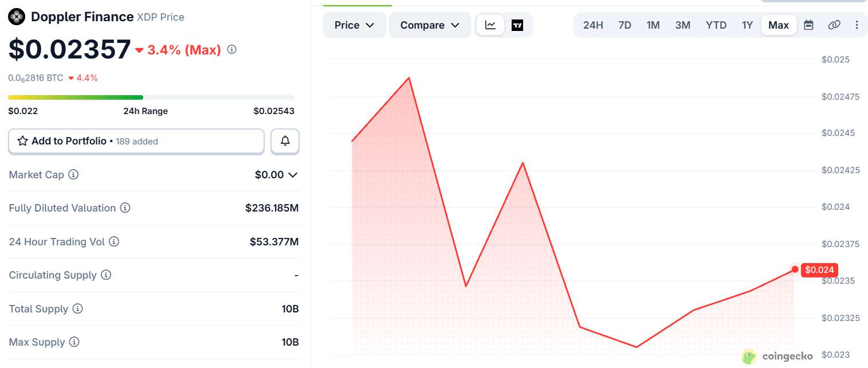The image size is (868, 368).
Task: Switch to the TradingView chart icon
Action: coord(517,25)
